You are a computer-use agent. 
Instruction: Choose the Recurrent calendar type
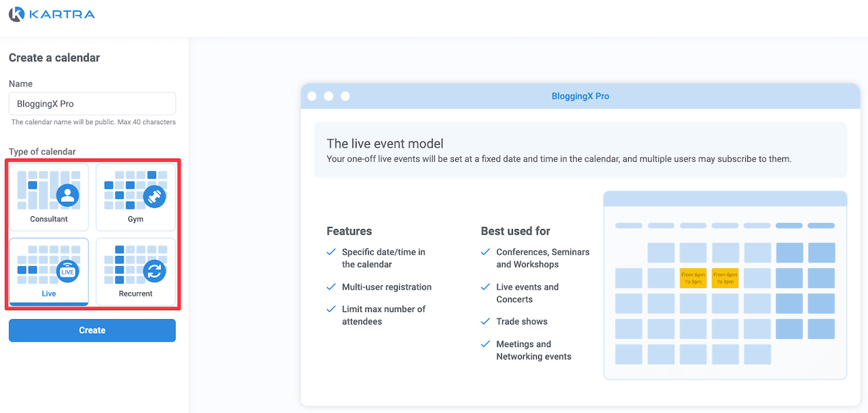(x=136, y=272)
